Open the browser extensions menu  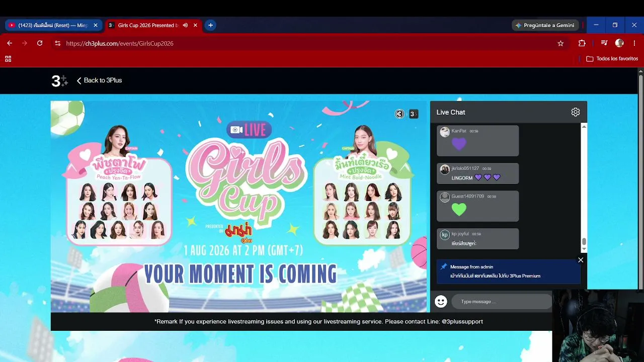pyautogui.click(x=582, y=43)
